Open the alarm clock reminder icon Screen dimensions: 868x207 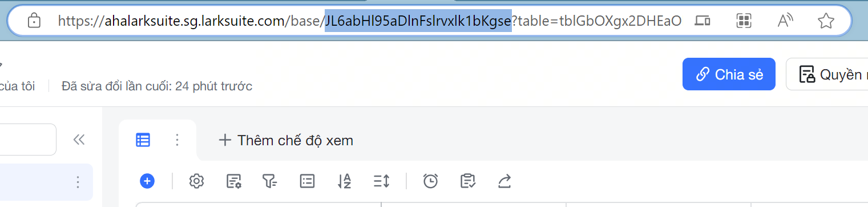pyautogui.click(x=430, y=181)
